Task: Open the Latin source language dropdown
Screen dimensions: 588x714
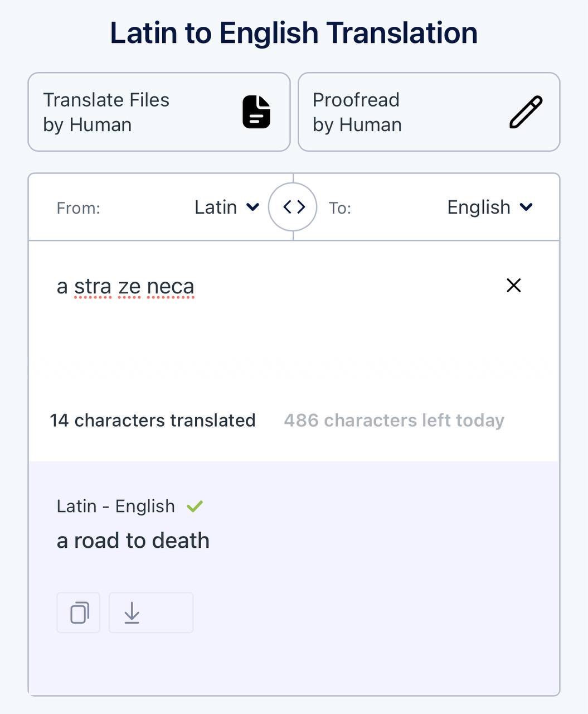Action: tap(227, 208)
